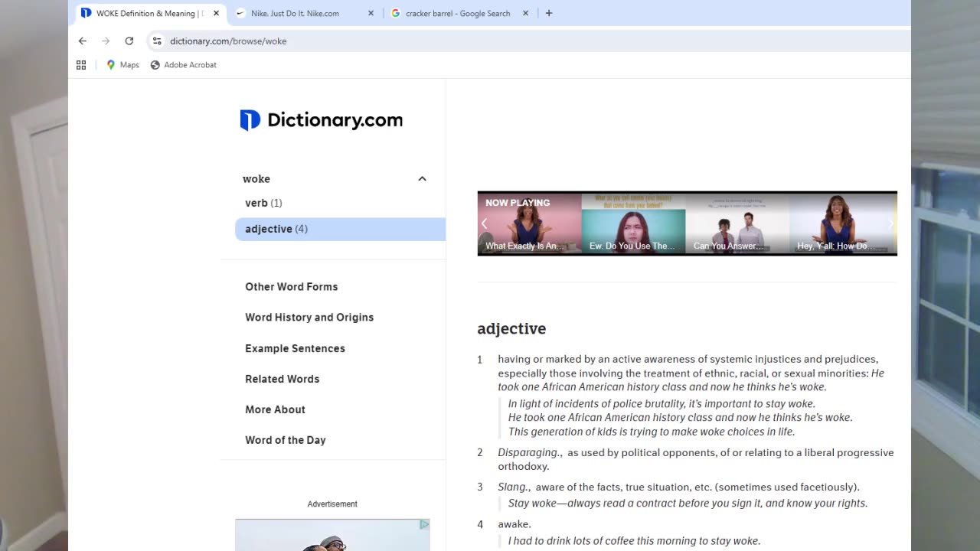Go to Word History and Origins

(309, 318)
